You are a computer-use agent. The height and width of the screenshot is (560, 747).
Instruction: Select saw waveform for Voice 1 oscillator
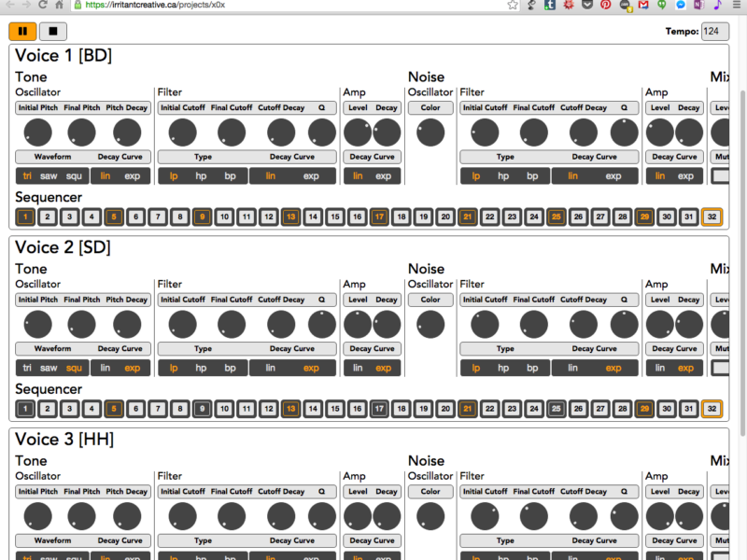(x=49, y=175)
